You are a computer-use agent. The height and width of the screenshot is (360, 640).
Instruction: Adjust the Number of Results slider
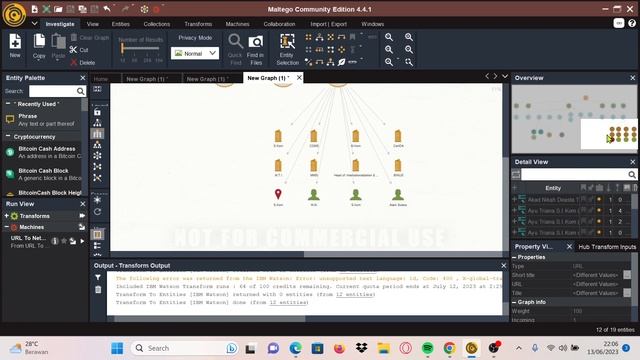coord(141,49)
